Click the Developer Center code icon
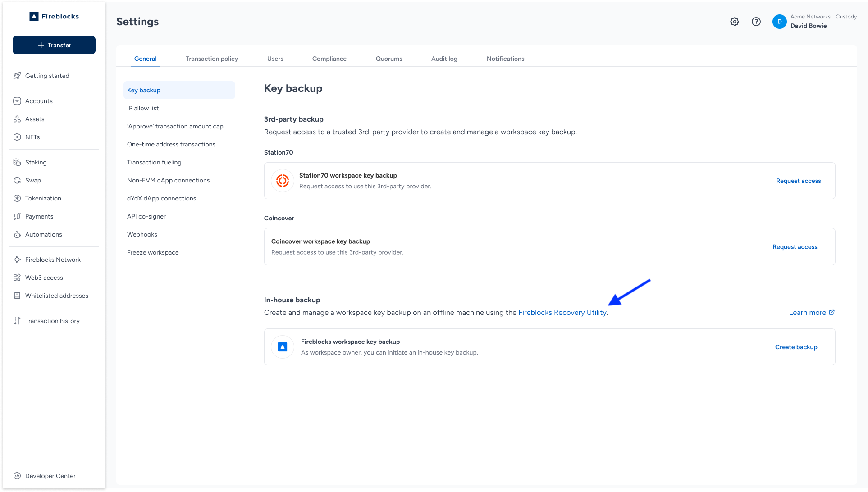Screen dimensions: 868x492 point(17,476)
